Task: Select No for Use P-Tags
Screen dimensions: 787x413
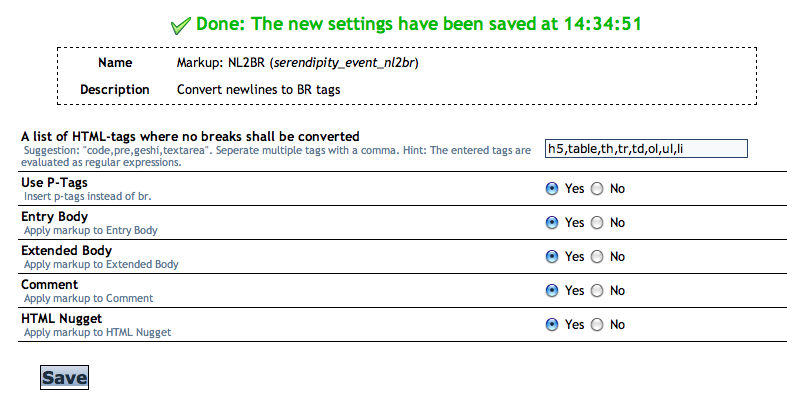Action: pos(597,188)
